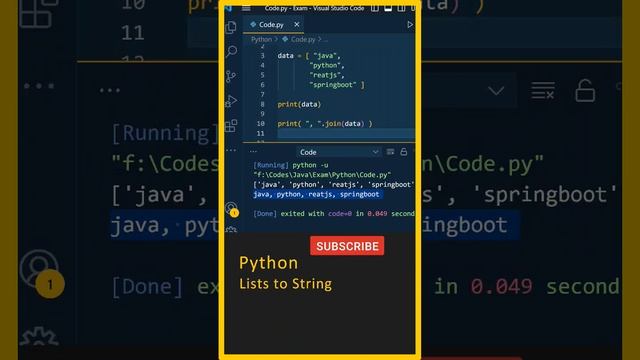Open Source Control in small VS Code activity bar
This screenshot has height=360, width=640.
(x=231, y=76)
